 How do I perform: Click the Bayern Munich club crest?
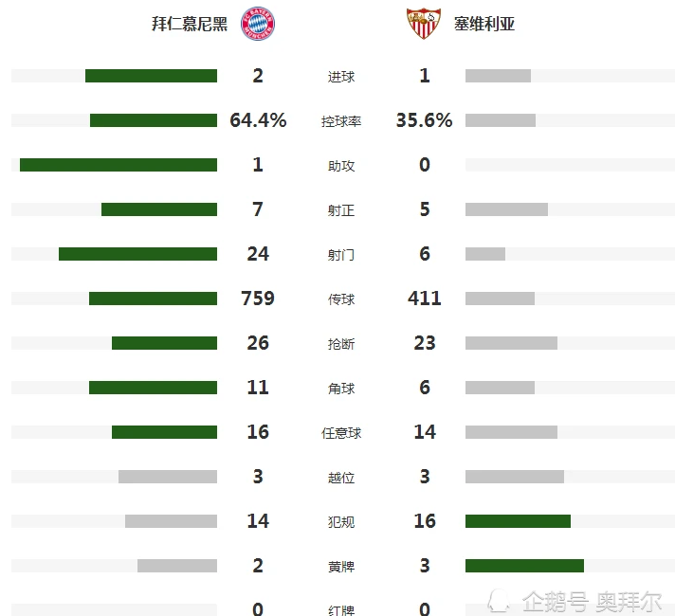[x=255, y=23]
